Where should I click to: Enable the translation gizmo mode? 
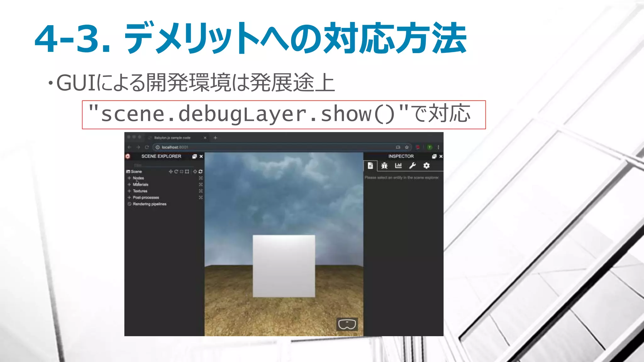point(170,172)
